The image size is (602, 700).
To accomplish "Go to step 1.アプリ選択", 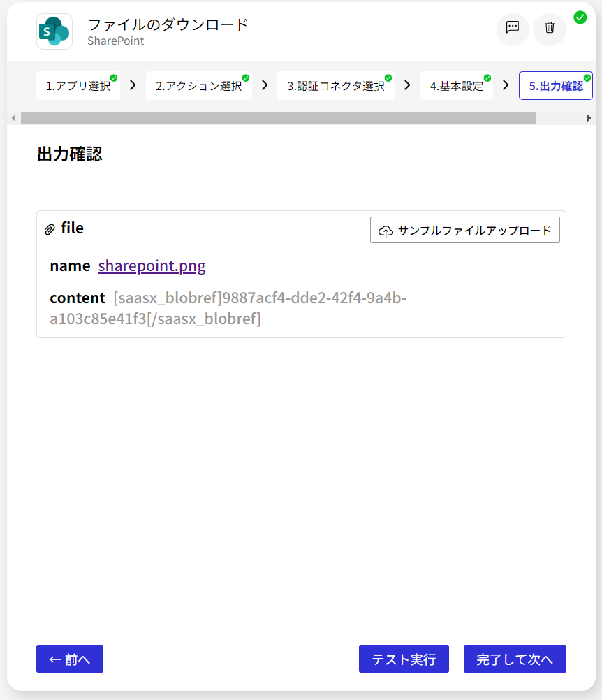I will pyautogui.click(x=78, y=86).
